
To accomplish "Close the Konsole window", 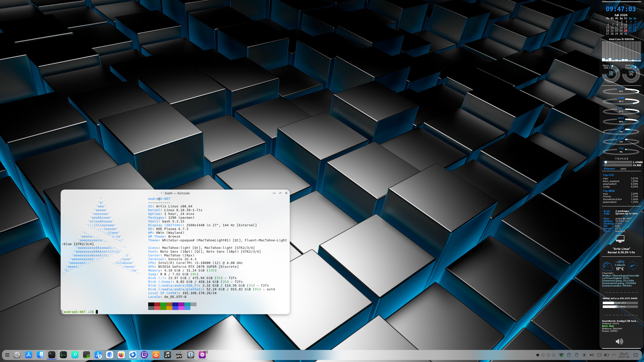I will pos(286,193).
